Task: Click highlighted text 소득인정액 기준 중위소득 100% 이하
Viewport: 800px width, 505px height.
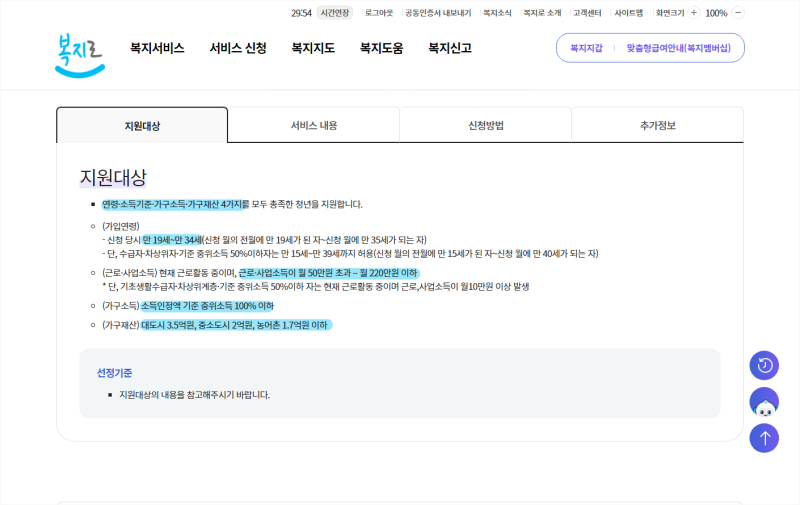Action: point(208,306)
